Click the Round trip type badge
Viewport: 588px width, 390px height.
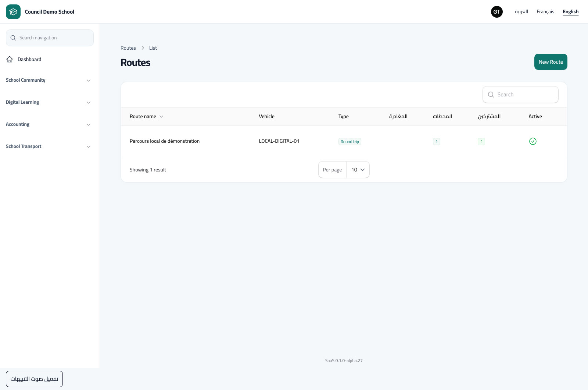pos(350,142)
